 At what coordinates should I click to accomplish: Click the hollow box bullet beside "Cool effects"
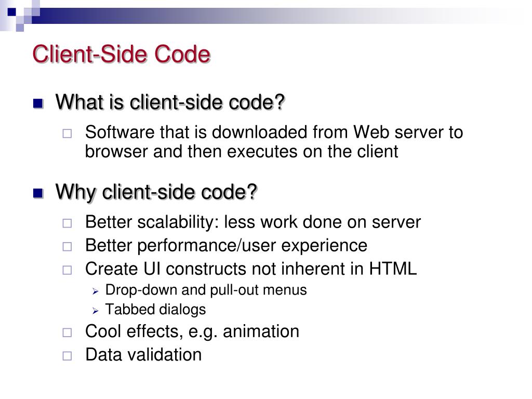[67, 332]
